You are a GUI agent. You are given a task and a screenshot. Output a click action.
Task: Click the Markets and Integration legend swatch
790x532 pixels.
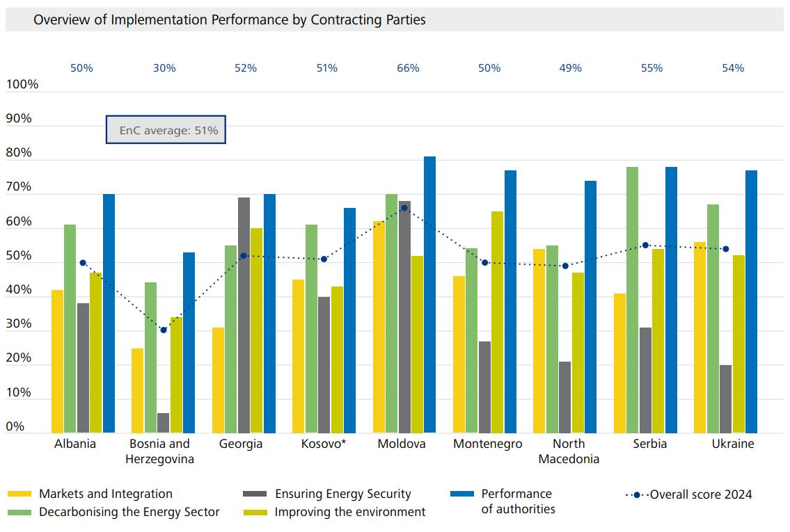point(19,494)
